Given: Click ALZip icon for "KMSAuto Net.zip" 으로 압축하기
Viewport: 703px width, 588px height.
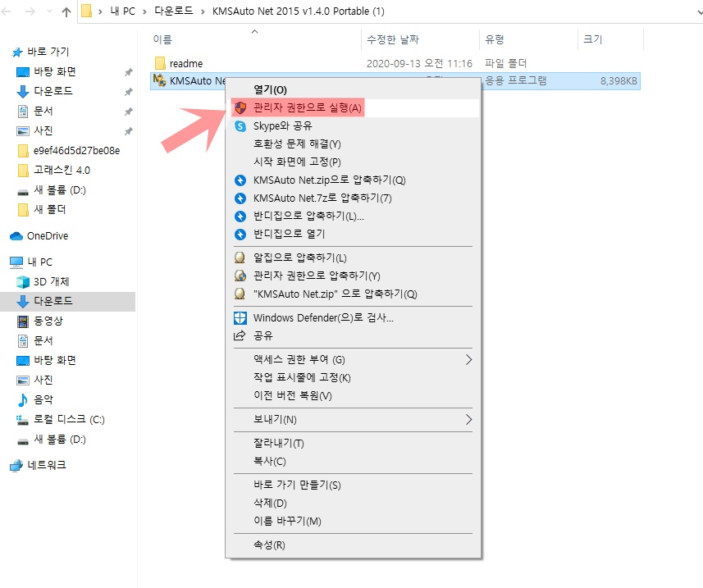Looking at the screenshot, I should [240, 294].
